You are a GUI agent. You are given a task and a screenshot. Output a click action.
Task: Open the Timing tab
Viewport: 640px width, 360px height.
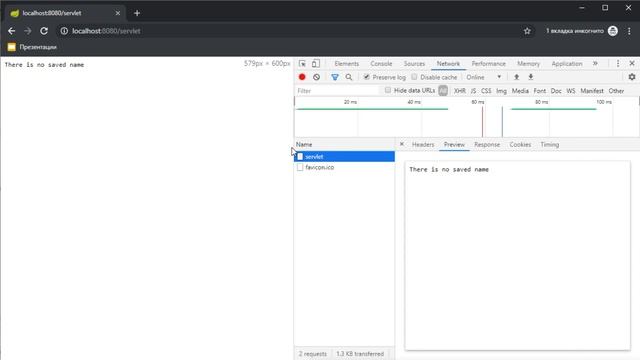click(x=550, y=144)
